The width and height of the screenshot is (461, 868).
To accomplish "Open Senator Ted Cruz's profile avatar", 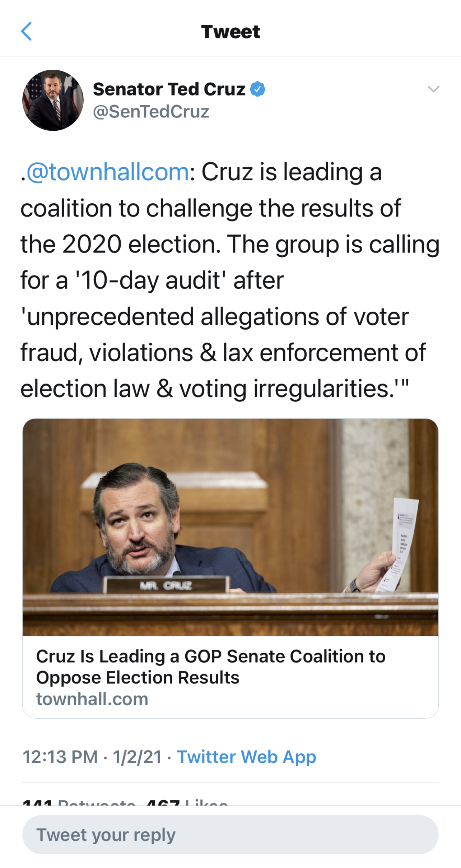I will (53, 100).
